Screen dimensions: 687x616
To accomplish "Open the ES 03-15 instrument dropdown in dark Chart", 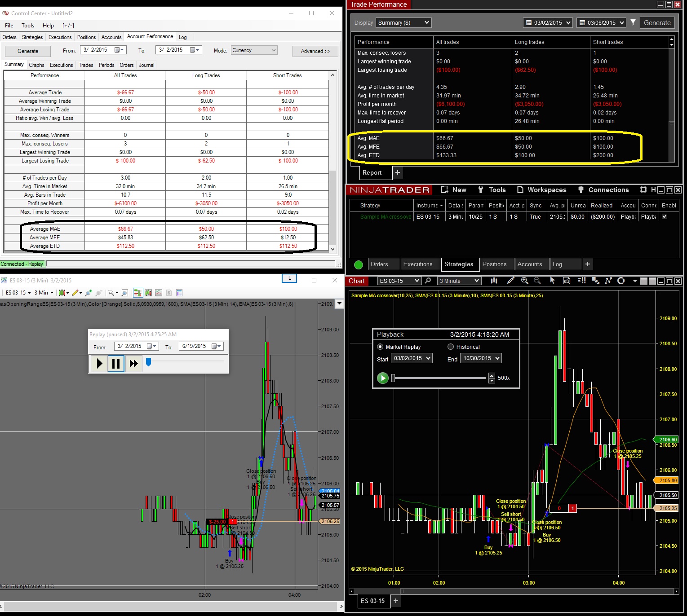I will 399,281.
